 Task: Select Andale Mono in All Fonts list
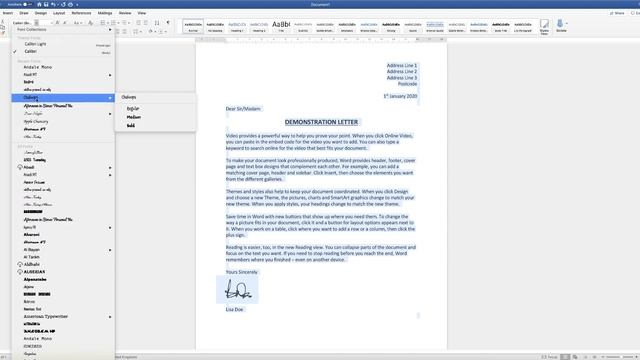pyautogui.click(x=38, y=339)
